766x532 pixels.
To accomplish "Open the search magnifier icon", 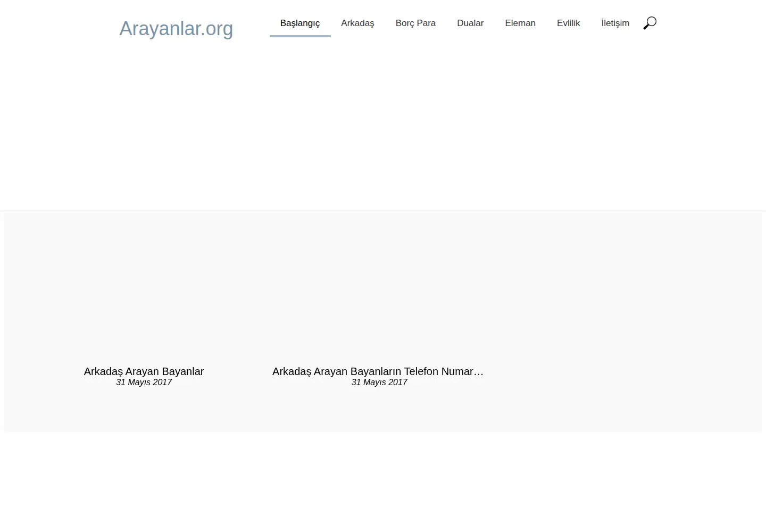I will (x=650, y=23).
